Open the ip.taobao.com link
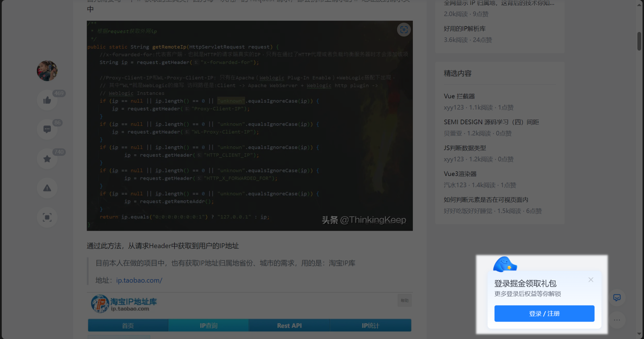This screenshot has width=644, height=339. [x=139, y=280]
